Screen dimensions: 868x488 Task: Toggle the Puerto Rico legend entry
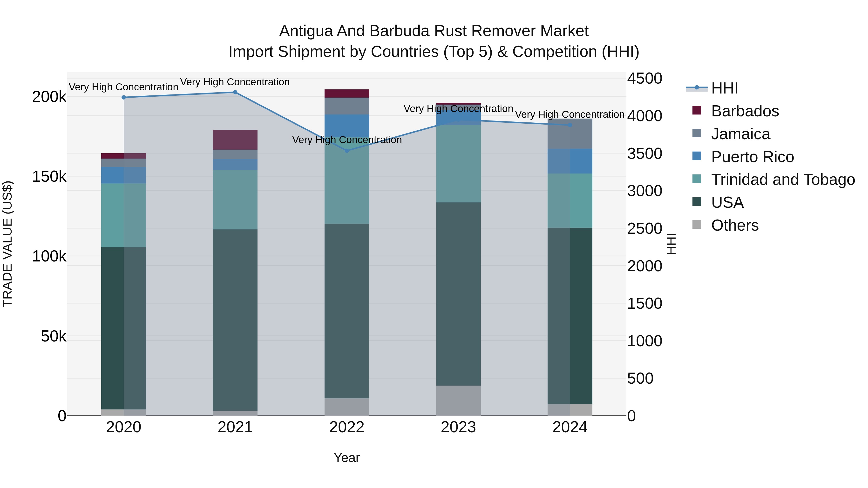[743, 157]
